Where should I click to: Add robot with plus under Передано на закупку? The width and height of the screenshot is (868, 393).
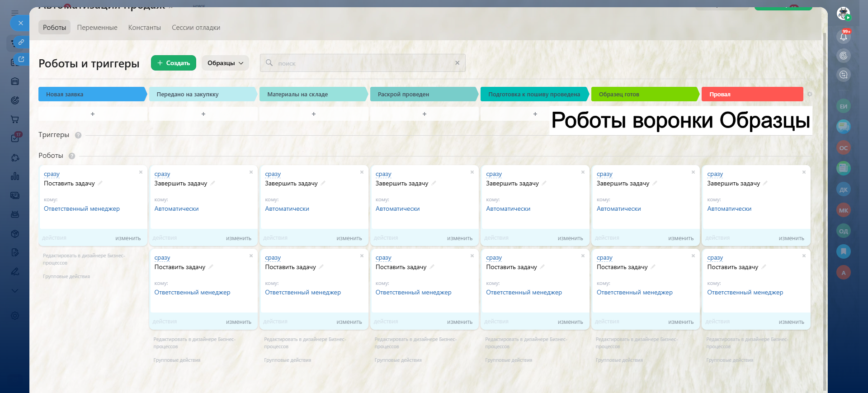click(203, 114)
